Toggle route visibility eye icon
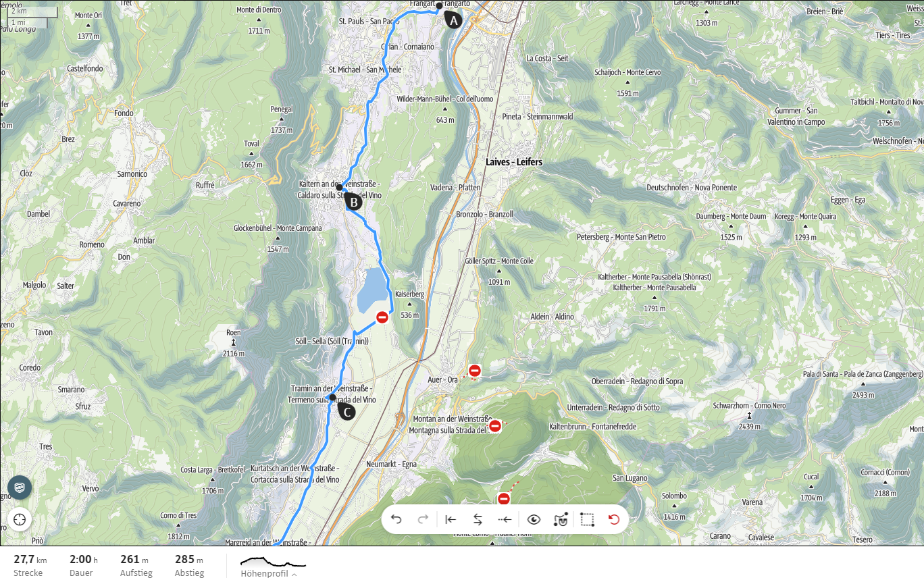This screenshot has width=924, height=582. point(534,519)
